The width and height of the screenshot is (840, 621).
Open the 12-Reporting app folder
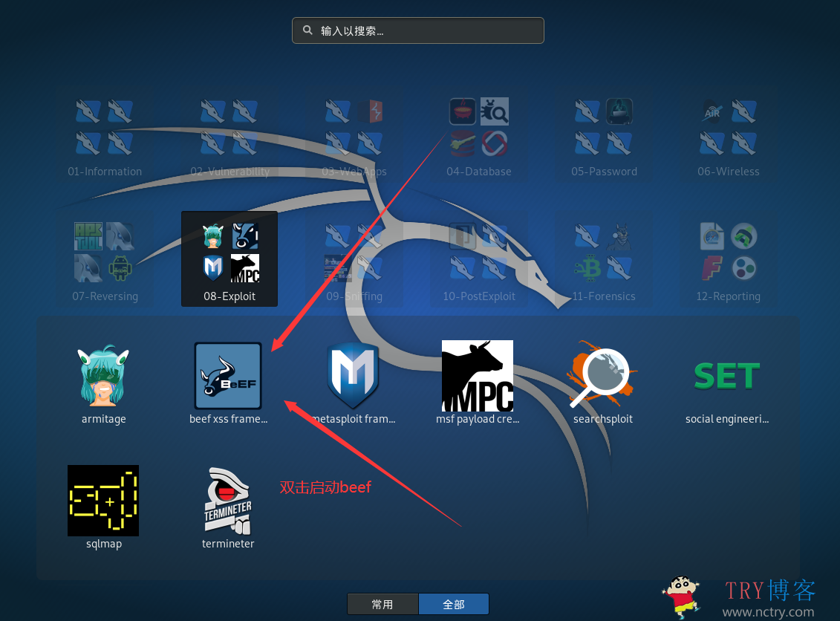click(x=729, y=259)
